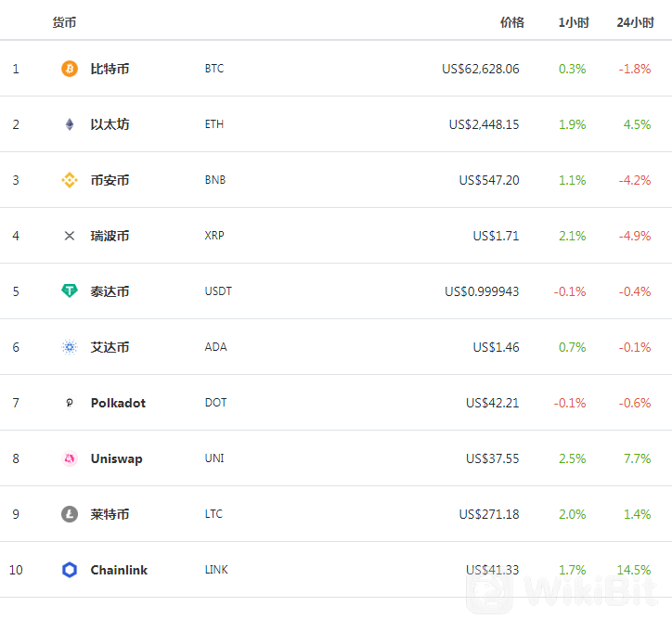Open the 币安币 coin page
This screenshot has width=672, height=632.
pos(110,180)
